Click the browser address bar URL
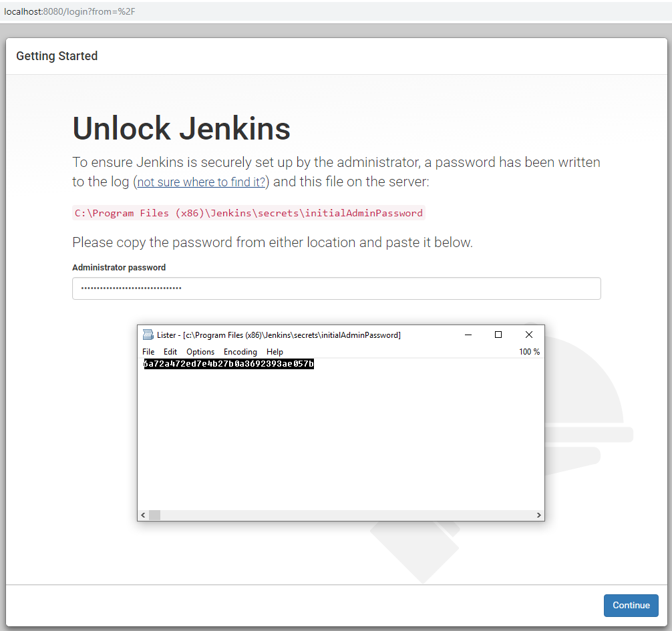 69,12
